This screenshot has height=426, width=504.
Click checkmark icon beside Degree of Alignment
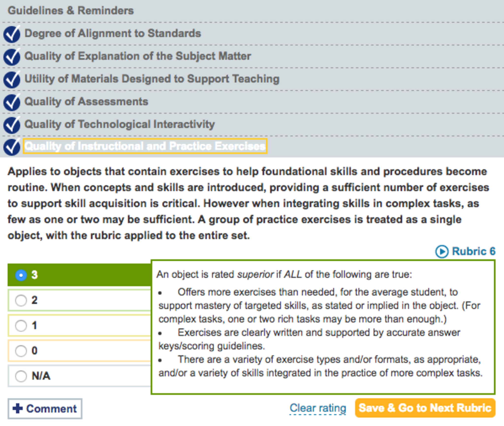pos(12,34)
